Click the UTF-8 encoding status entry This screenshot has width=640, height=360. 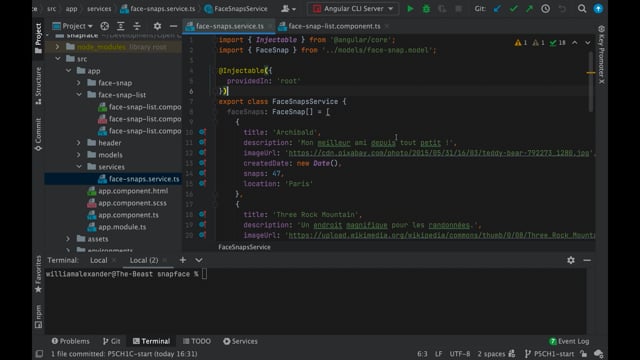pos(460,354)
